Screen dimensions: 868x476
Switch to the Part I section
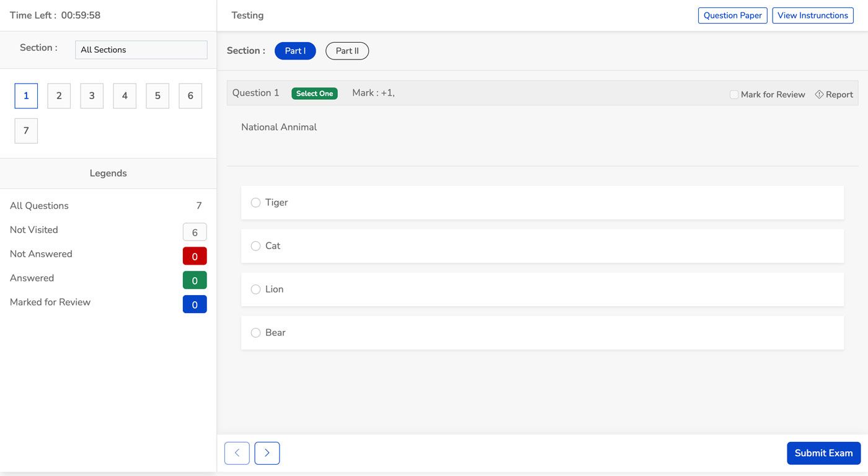click(295, 51)
